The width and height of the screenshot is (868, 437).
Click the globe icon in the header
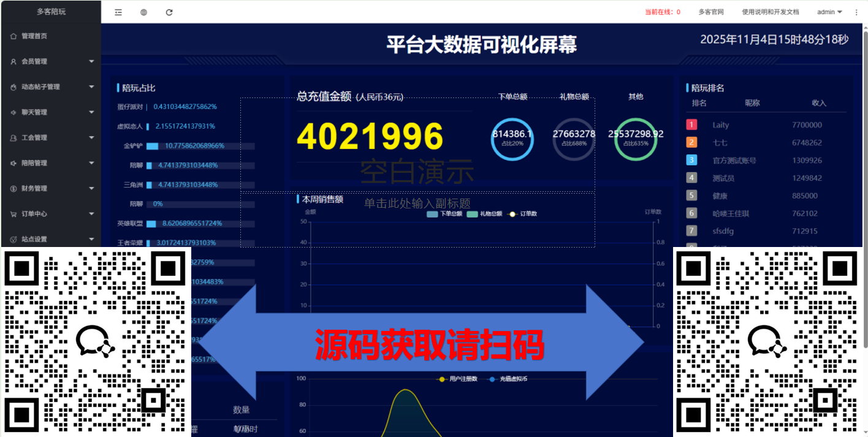point(143,12)
